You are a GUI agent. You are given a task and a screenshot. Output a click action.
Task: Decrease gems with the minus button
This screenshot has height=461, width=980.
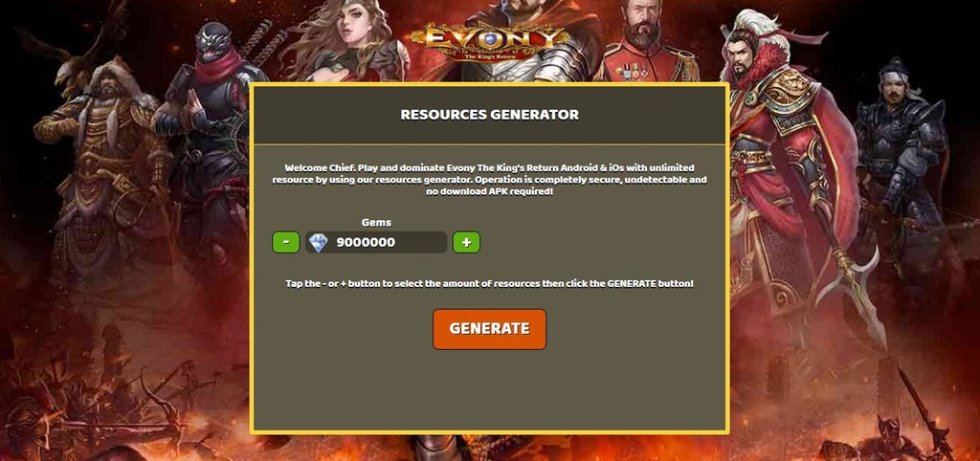click(x=285, y=242)
